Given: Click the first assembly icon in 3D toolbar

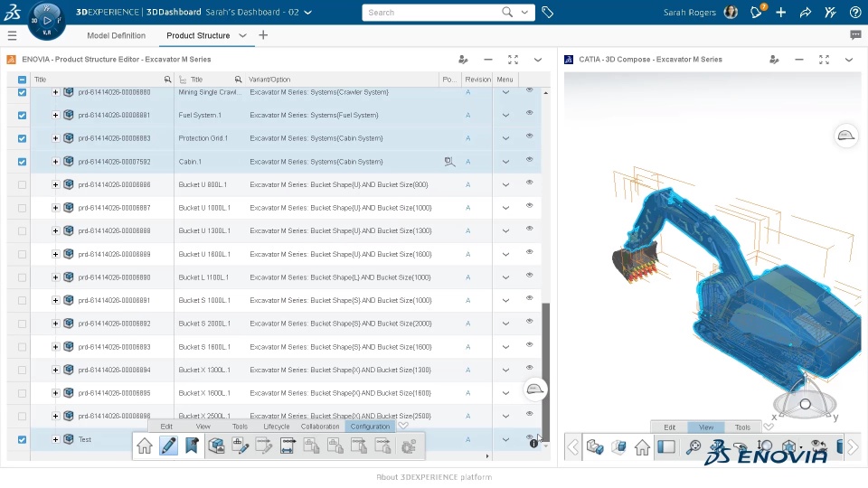Looking at the screenshot, I should coord(595,446).
